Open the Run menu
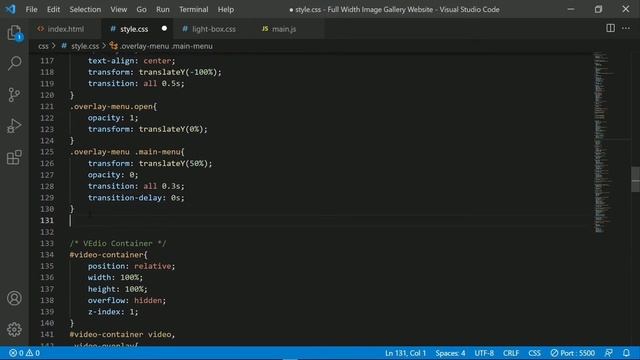The image size is (640, 360). click(162, 9)
